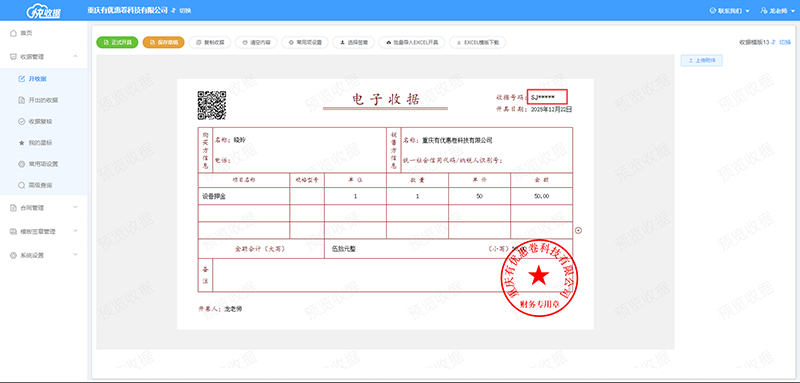Click first row 数量 cell
800x383 pixels.
pos(417,196)
